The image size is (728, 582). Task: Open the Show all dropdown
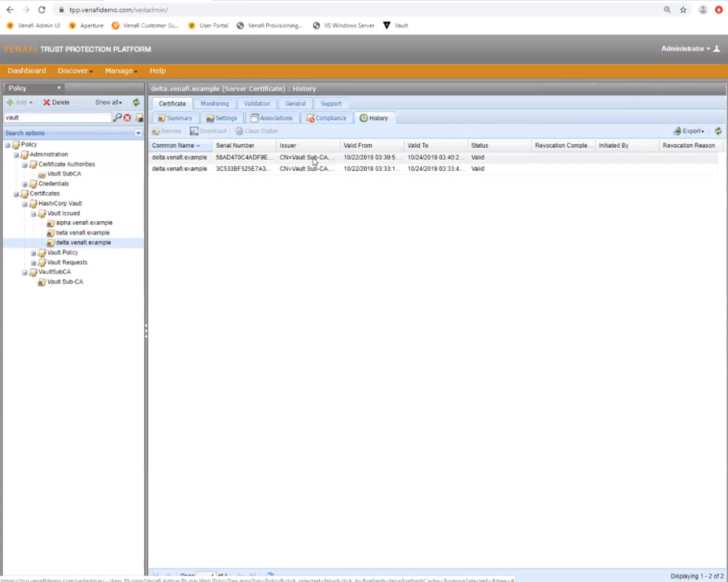coord(108,102)
